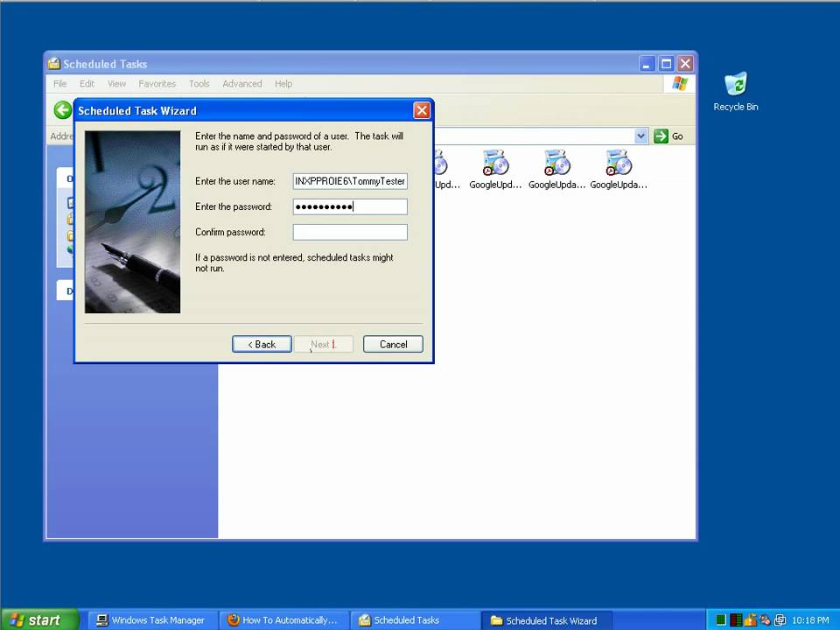
Task: Open the Start menu
Action: pos(37,619)
